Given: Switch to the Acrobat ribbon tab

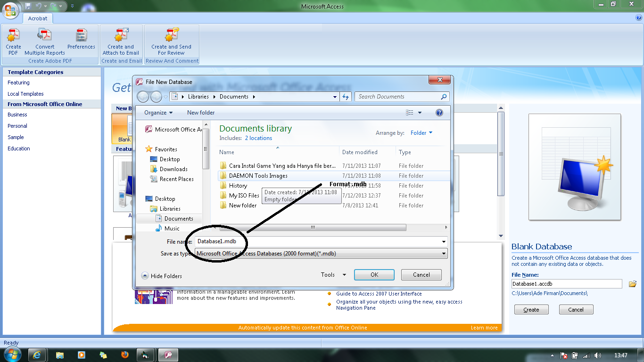Looking at the screenshot, I should click(37, 18).
